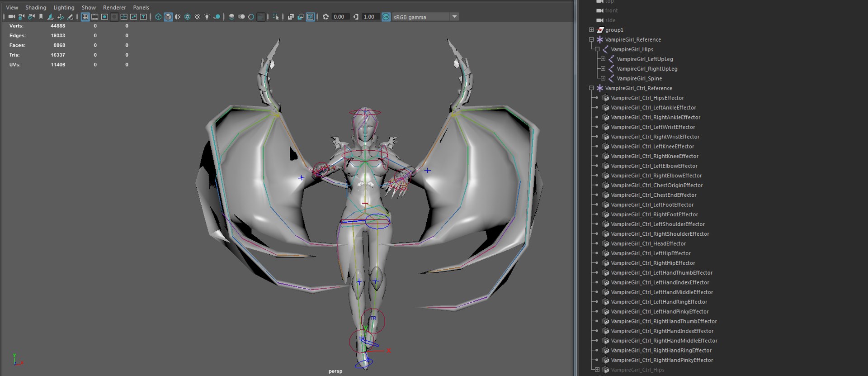
Task: Toggle the Gate Mask button
Action: coord(114,17)
